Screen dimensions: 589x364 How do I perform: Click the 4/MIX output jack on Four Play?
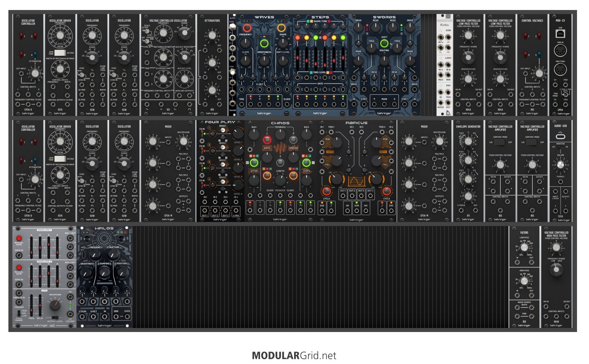pos(236,210)
